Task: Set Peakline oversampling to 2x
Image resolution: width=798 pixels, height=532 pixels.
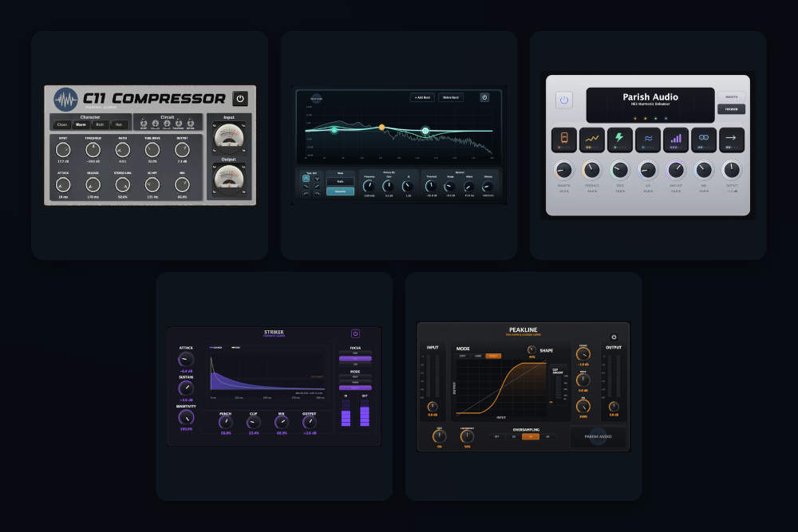Action: pyautogui.click(x=513, y=437)
